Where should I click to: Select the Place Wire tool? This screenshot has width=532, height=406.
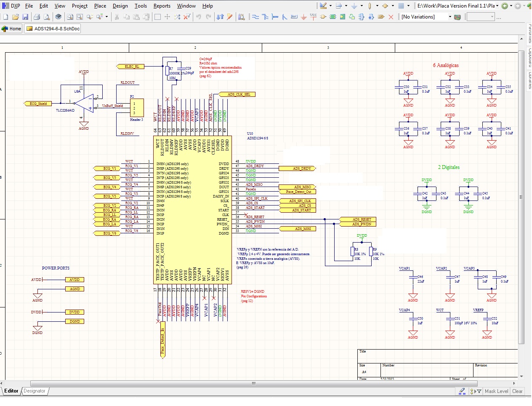click(x=255, y=17)
